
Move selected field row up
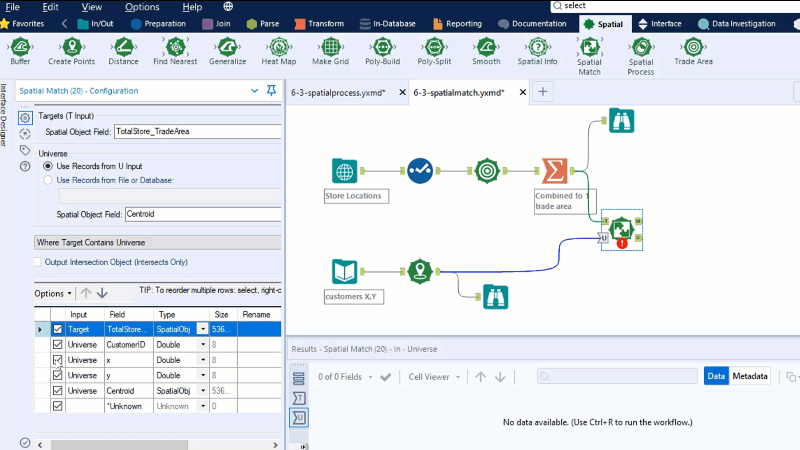(x=86, y=293)
